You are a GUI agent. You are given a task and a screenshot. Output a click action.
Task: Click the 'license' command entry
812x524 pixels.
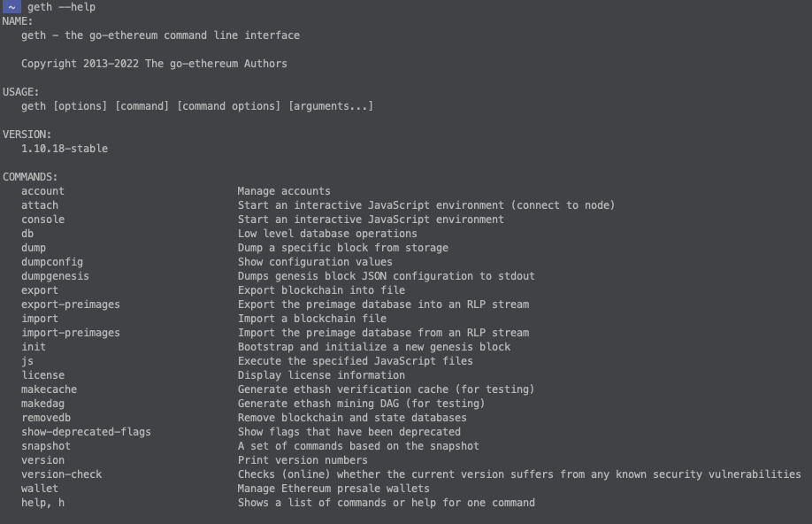click(x=43, y=375)
